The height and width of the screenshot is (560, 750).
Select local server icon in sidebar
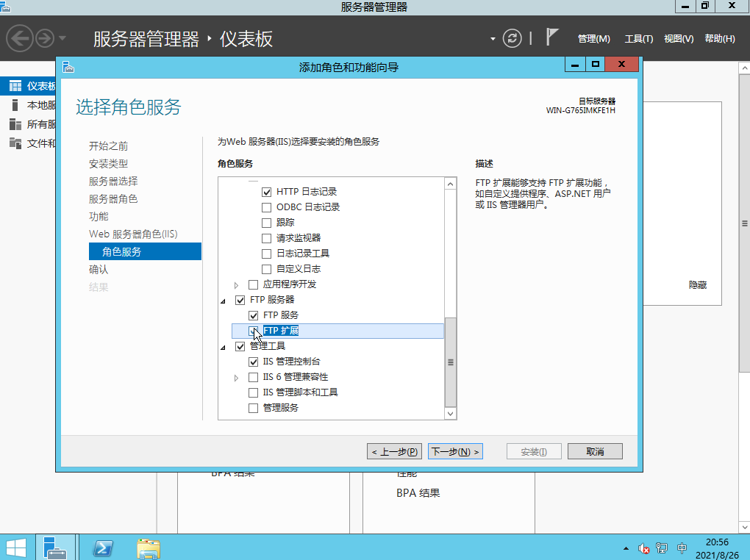pos(15,105)
